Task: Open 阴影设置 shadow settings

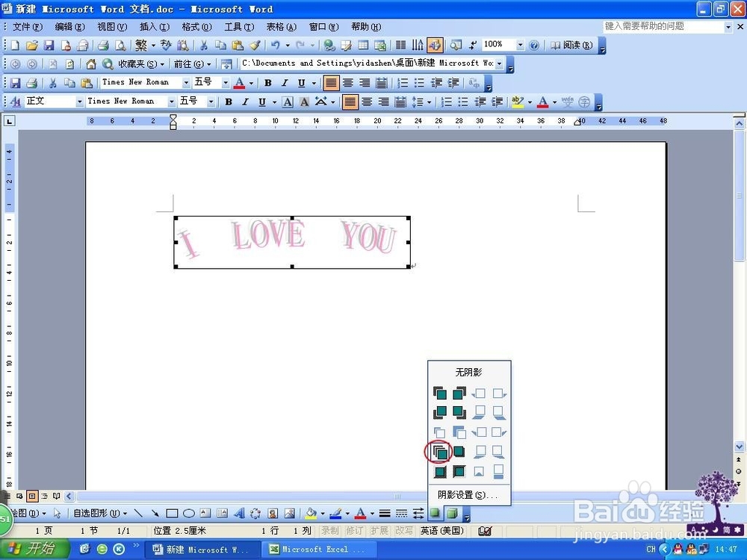Action: pyautogui.click(x=469, y=495)
